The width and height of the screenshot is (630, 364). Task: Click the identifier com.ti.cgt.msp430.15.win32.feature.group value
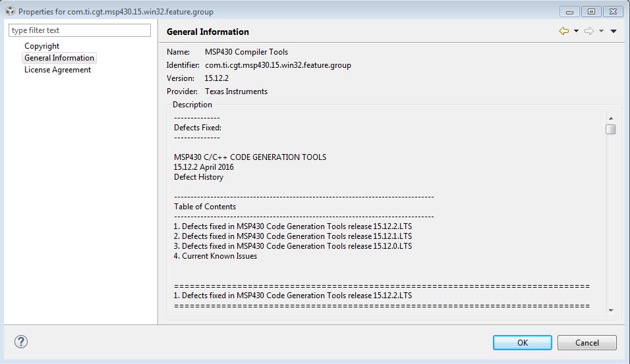(278, 65)
